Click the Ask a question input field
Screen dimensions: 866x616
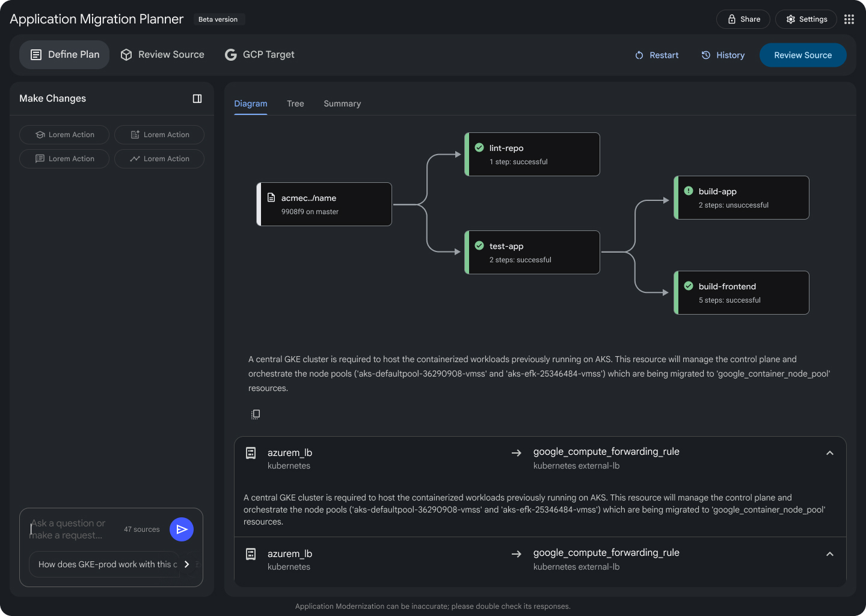point(72,529)
